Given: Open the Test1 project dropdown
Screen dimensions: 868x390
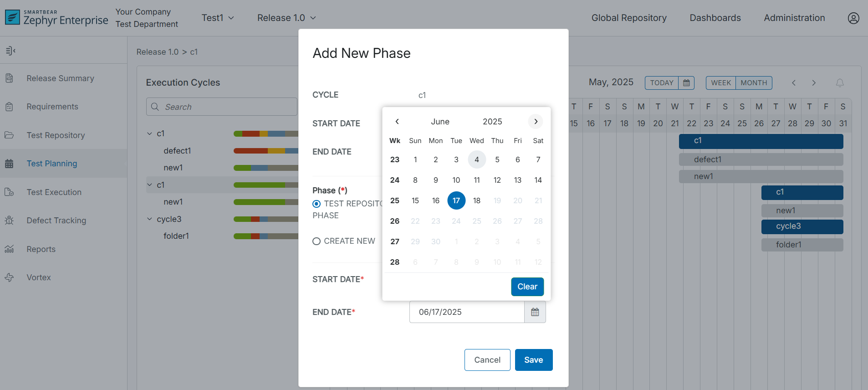Looking at the screenshot, I should coord(218,18).
